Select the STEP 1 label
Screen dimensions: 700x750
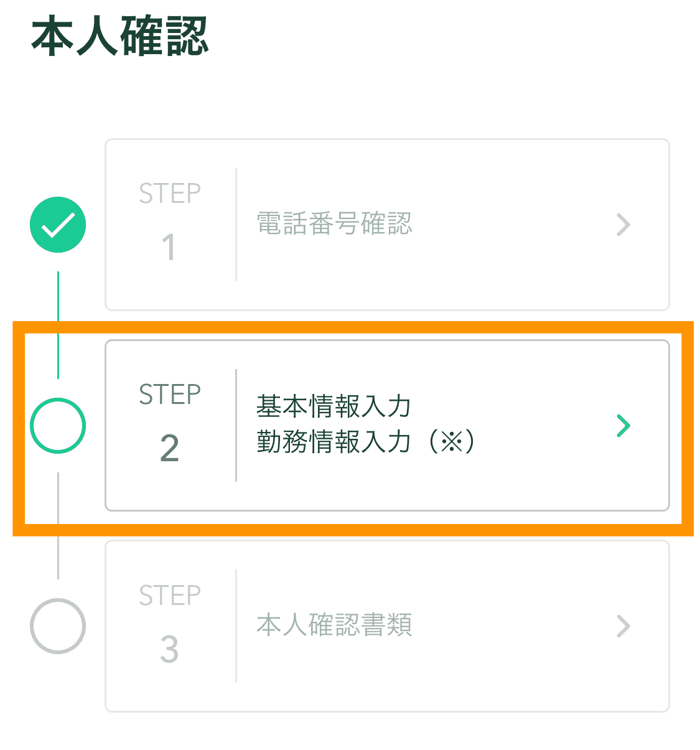(x=170, y=194)
